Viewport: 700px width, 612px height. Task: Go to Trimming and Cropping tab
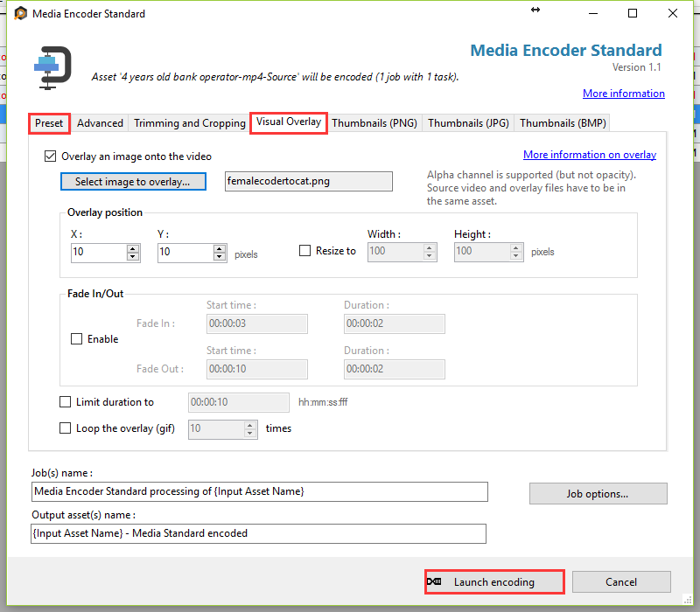tap(189, 123)
